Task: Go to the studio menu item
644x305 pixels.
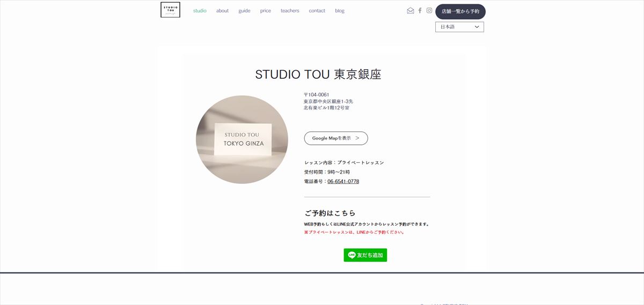Action: [x=200, y=11]
